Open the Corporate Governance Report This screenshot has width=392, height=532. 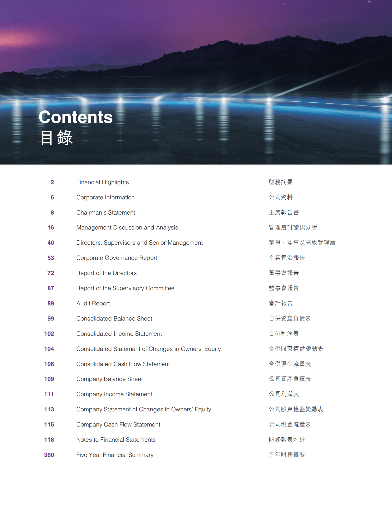click(x=117, y=258)
